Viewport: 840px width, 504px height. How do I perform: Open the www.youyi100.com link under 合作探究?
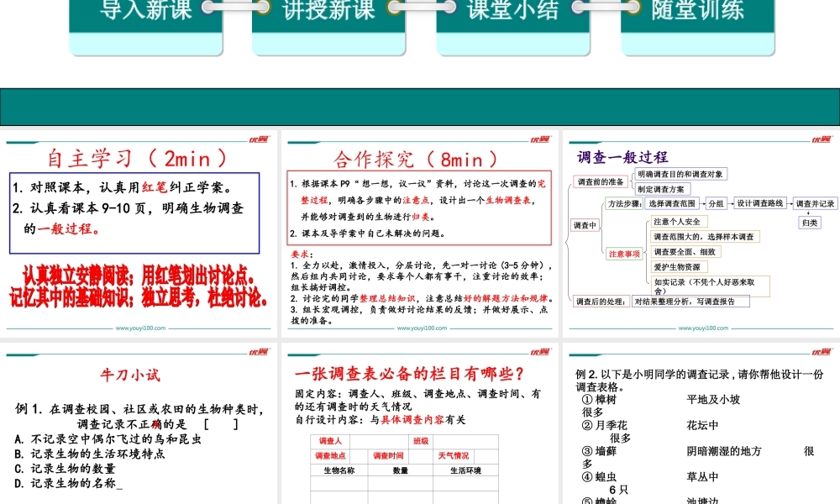click(422, 329)
